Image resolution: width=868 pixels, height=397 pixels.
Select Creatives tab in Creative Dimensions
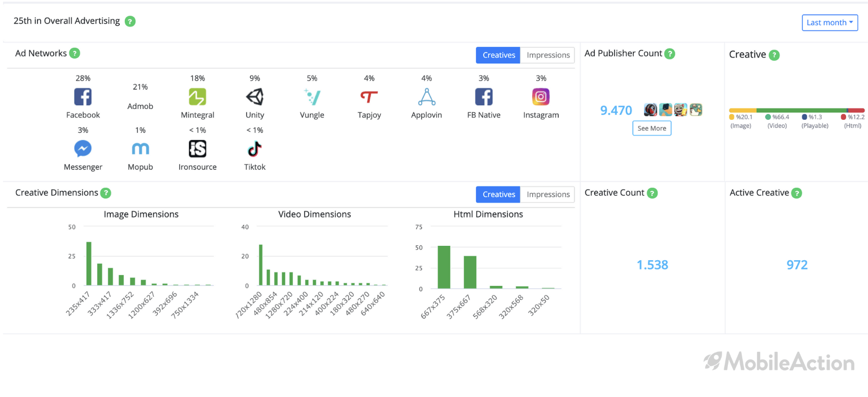point(499,194)
